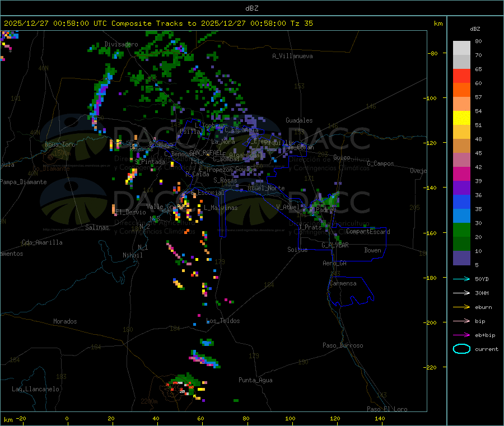504x426 pixels.
Task: Select the '2200m' elevation label
Action: click(x=149, y=401)
